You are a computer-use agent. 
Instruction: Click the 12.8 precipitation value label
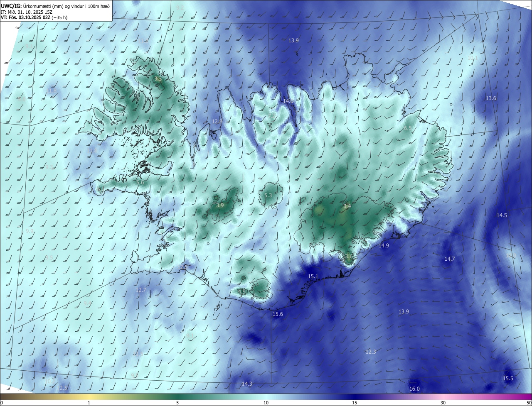217,121
